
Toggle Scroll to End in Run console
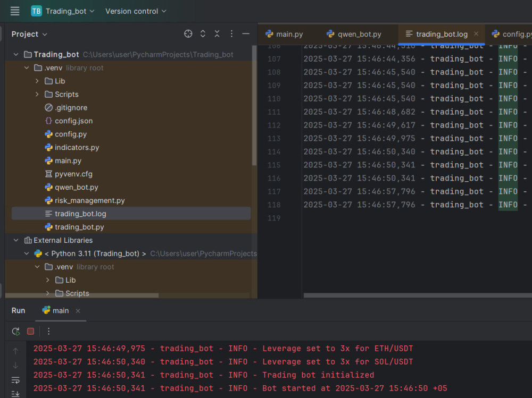coord(15,394)
